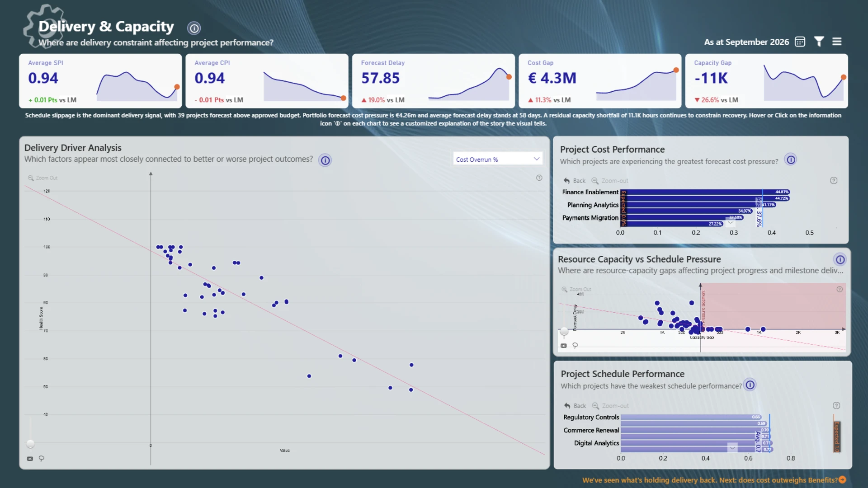Viewport: 868px width, 488px height.
Task: Show the Project Cost Performance info explanation
Action: (791, 160)
